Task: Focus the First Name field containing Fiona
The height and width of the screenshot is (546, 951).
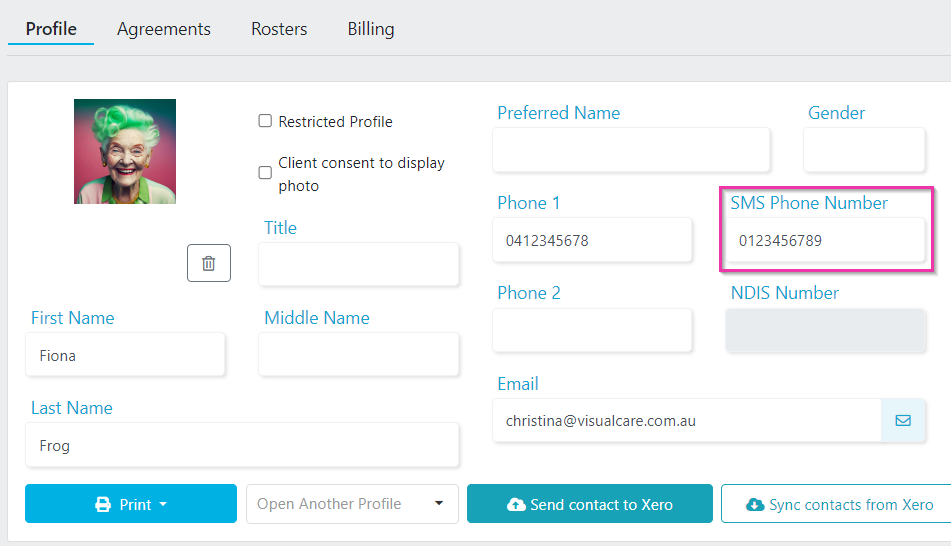Action: (125, 354)
